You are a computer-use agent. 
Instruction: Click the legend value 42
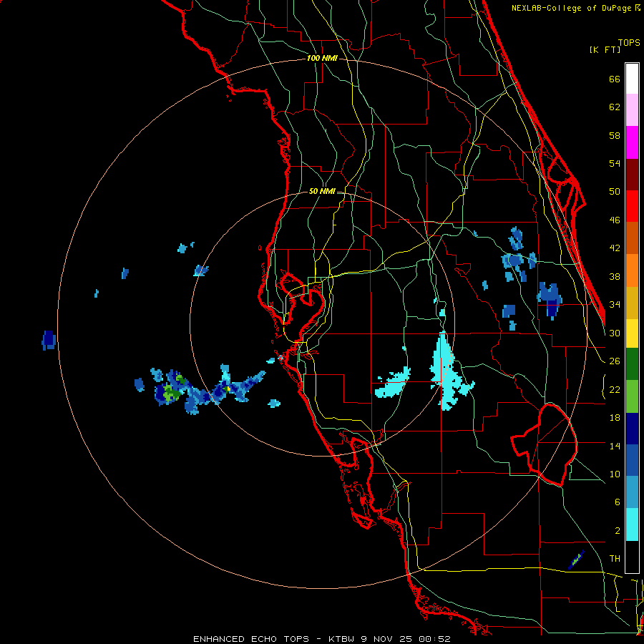pyautogui.click(x=615, y=248)
